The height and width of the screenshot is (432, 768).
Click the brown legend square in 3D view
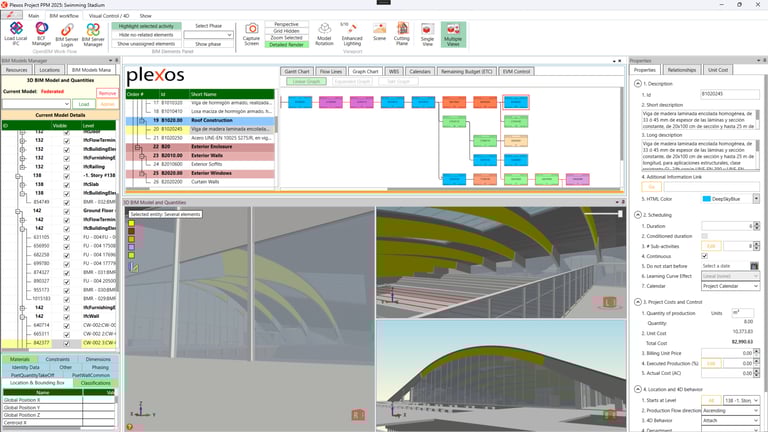coord(131,231)
